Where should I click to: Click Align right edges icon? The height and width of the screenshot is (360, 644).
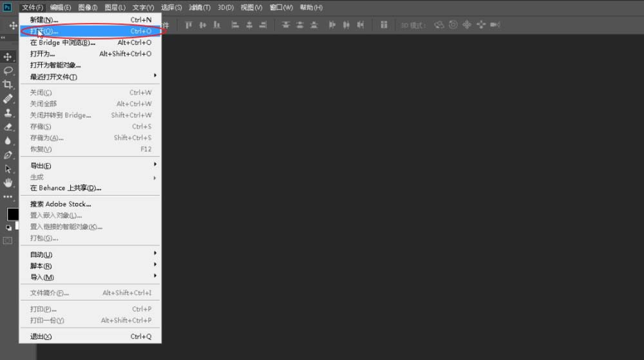click(263, 25)
